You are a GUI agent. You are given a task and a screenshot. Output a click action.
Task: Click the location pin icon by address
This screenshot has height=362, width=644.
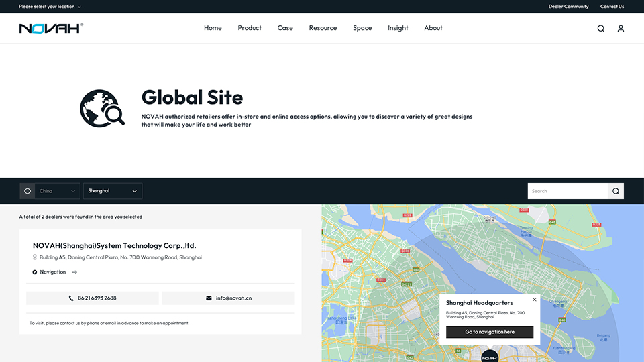tap(34, 257)
